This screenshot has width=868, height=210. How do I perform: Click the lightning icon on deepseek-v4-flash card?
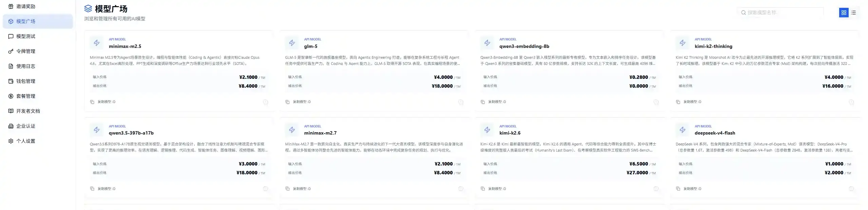(683, 130)
